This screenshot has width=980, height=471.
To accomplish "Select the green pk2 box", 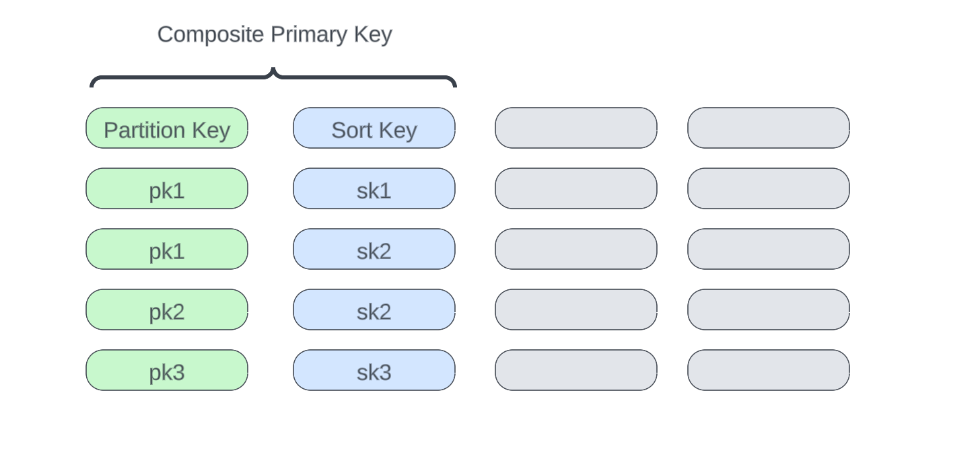I will [x=167, y=310].
